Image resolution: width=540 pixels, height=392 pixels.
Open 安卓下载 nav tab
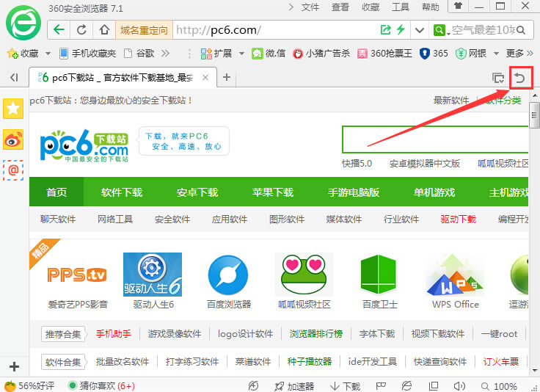coord(197,192)
